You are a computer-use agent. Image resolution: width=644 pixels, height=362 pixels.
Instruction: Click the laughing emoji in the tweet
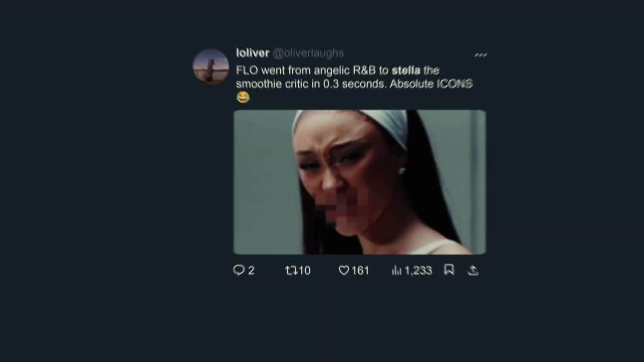(x=243, y=97)
